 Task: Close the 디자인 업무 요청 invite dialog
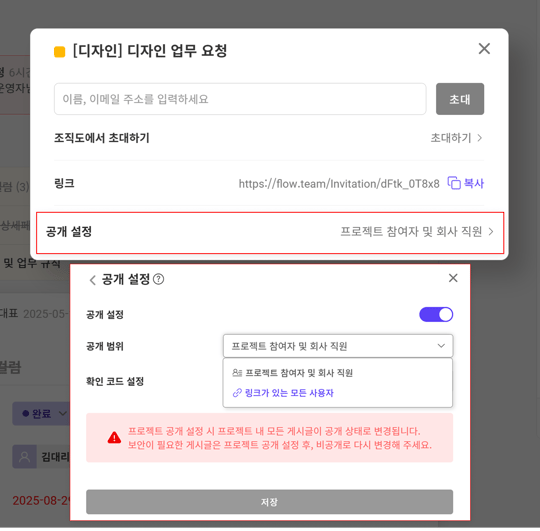484,49
